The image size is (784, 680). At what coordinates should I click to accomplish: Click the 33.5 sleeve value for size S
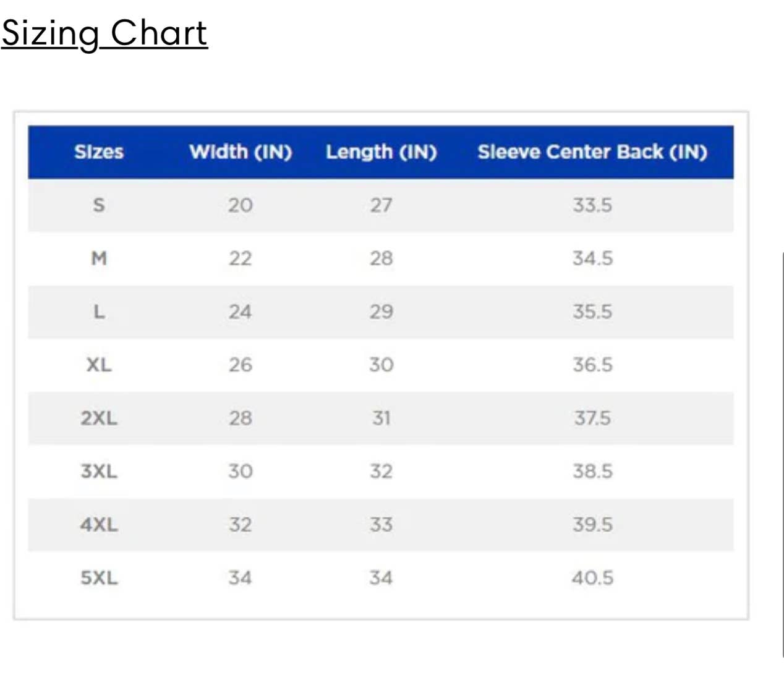[592, 205]
